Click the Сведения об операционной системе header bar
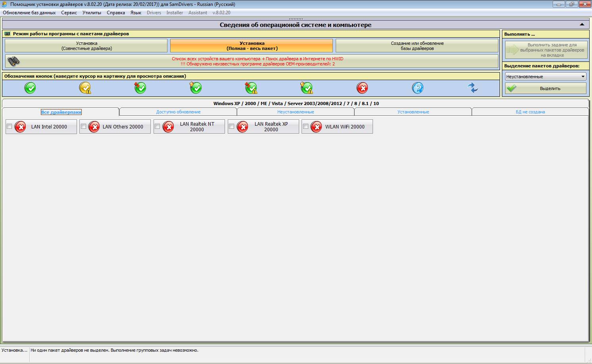Screen dimensions: 592x364 click(296, 25)
